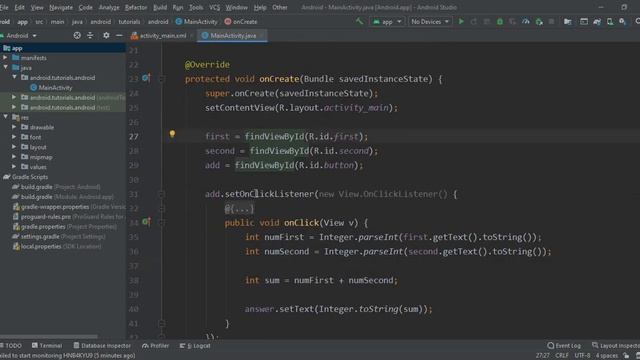Image resolution: width=640 pixels, height=360 pixels.
Task: Click the 4 spaces indent status entry
Action: point(607,356)
